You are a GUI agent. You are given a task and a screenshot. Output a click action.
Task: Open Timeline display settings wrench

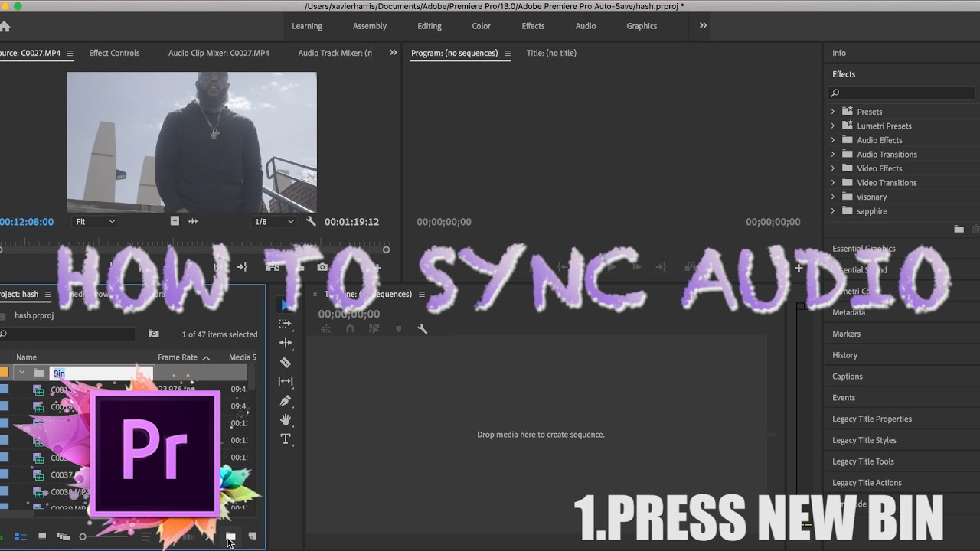click(x=422, y=329)
